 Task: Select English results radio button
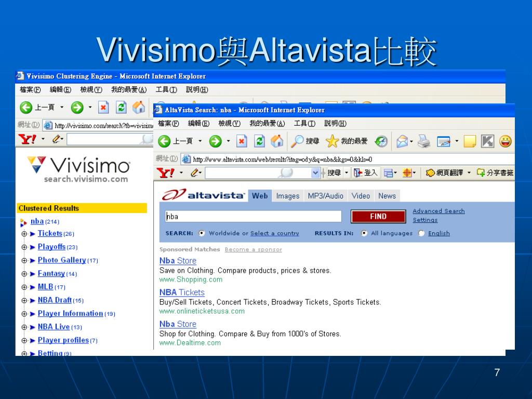(x=421, y=233)
